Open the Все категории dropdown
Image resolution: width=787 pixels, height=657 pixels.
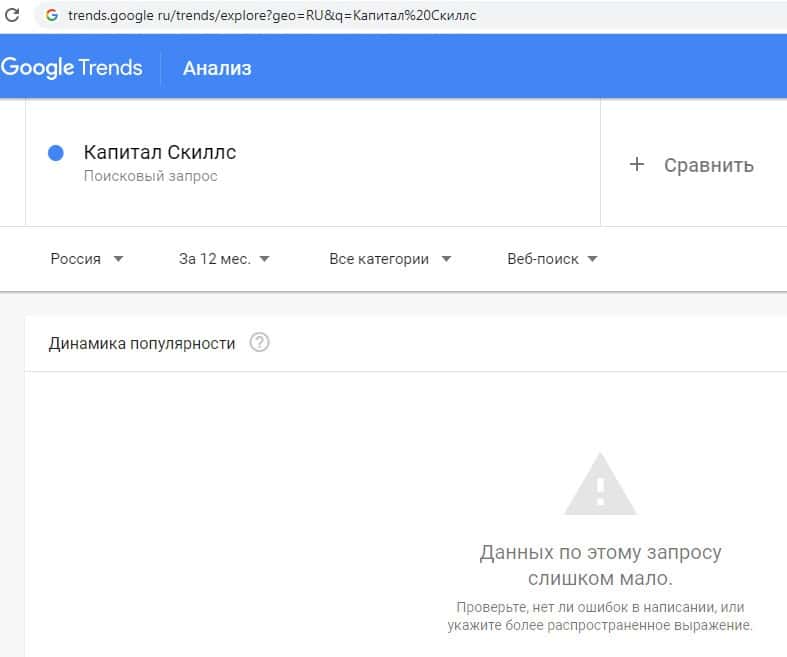390,259
